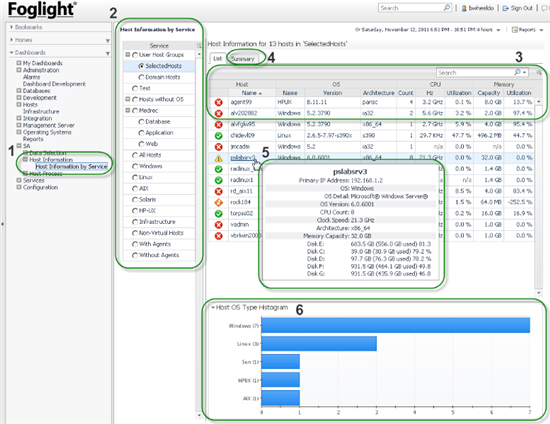Click the critical status icon for vadmin

(x=219, y=225)
